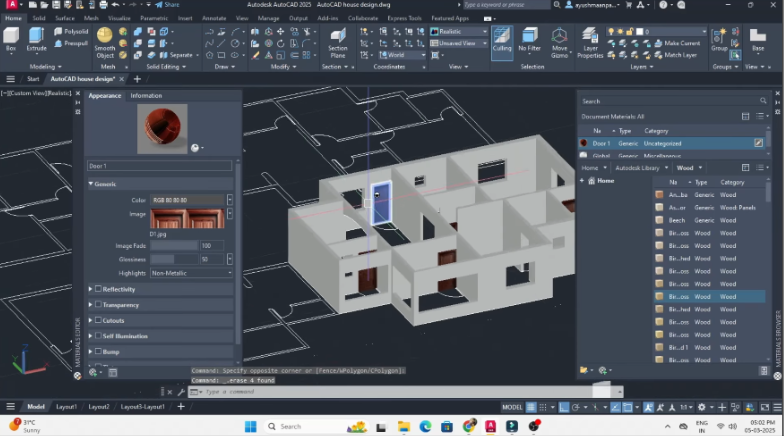Click the Door 1 material name field
Image resolution: width=784 pixels, height=436 pixels.
(x=160, y=166)
